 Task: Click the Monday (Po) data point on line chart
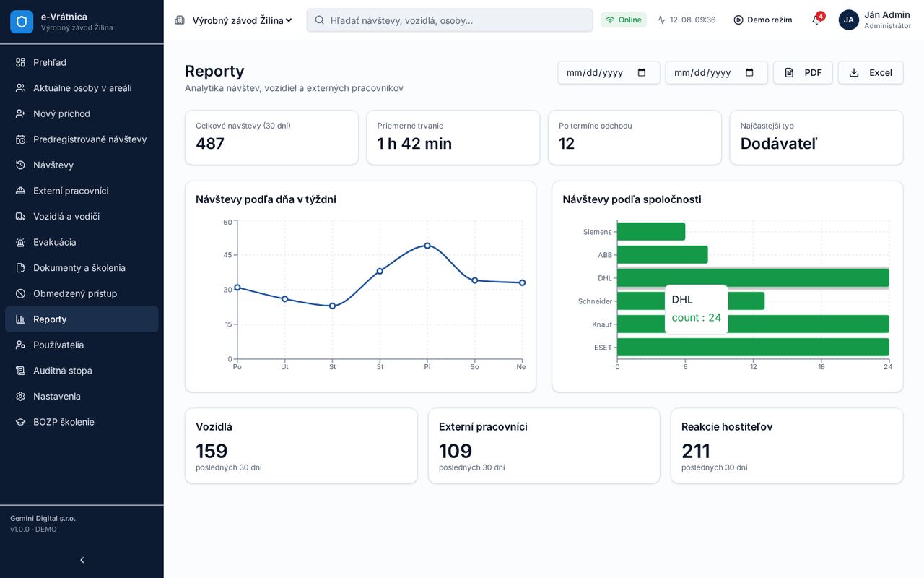click(237, 288)
